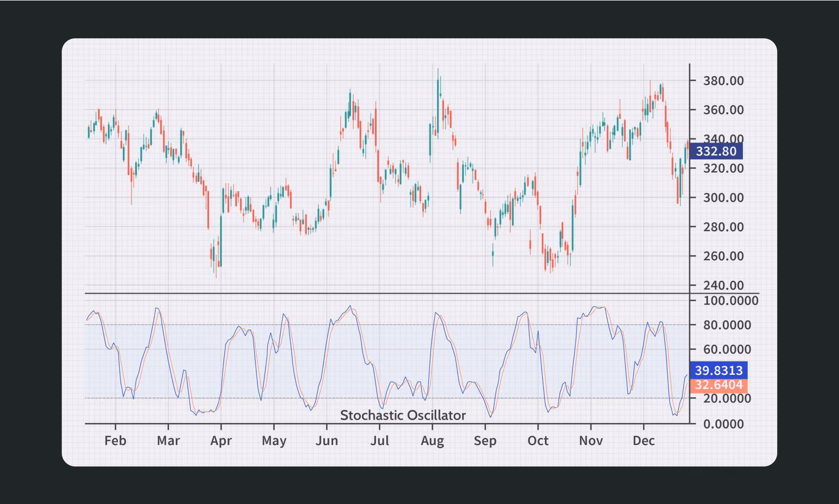Click the 380.00 price axis label
This screenshot has height=504, width=839.
723,81
